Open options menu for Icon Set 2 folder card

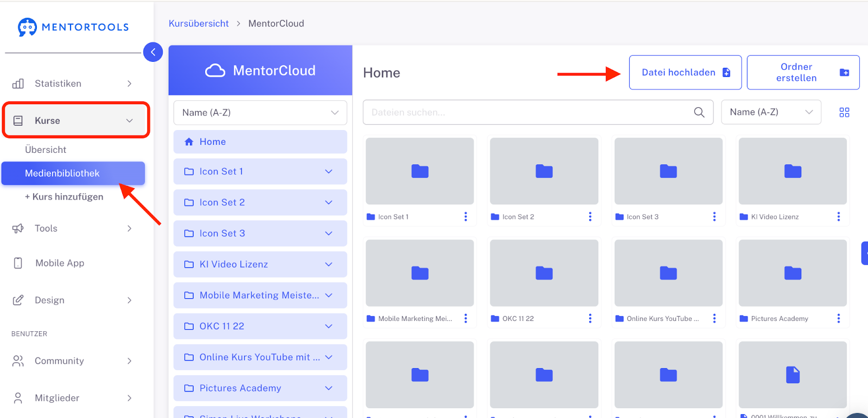pos(590,216)
